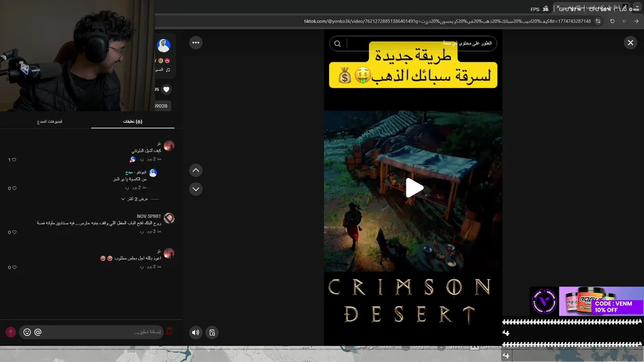Open NOV SPIRIT's profile avatar
Screen dimensions: 644x362
click(x=169, y=218)
